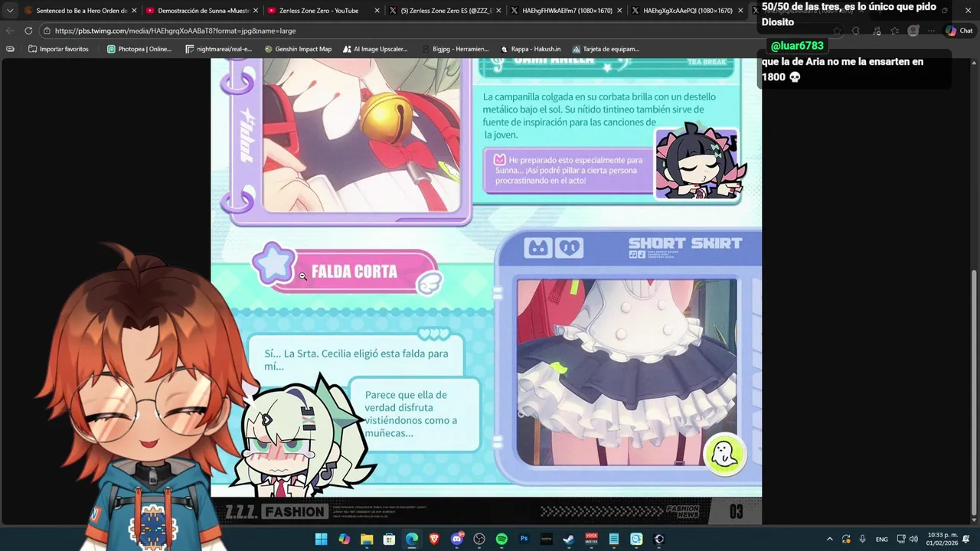The height and width of the screenshot is (551, 980).
Task: Switch to '(5) Zenless Zone Zero ES' X tab
Action: tap(446, 11)
